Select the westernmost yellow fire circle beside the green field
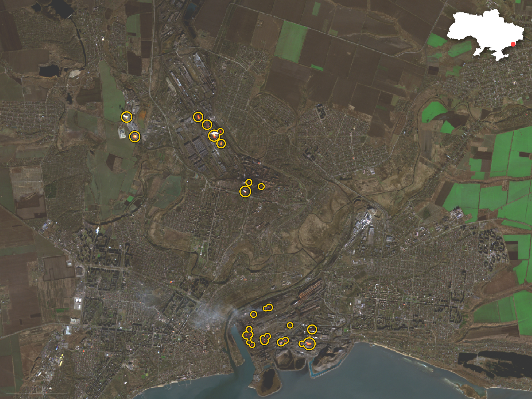Image resolution: width=532 pixels, height=399 pixels. [126, 117]
